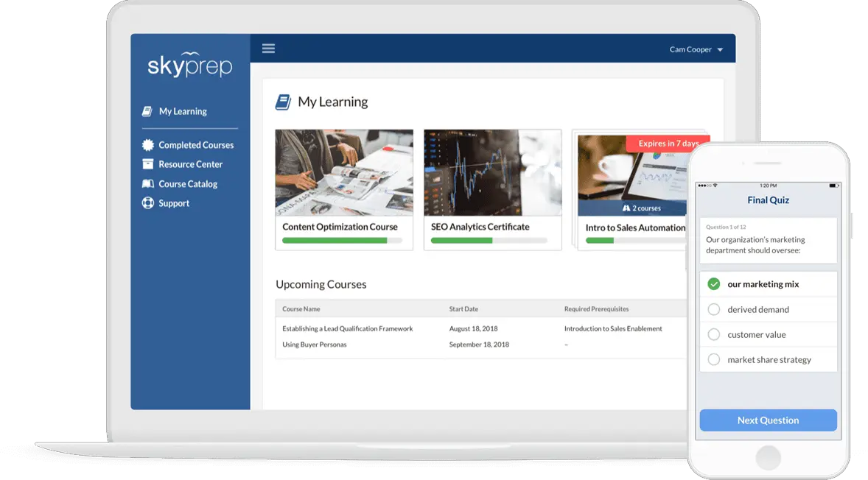The width and height of the screenshot is (868, 480).
Task: Click the Course Name column header
Action: (x=301, y=309)
